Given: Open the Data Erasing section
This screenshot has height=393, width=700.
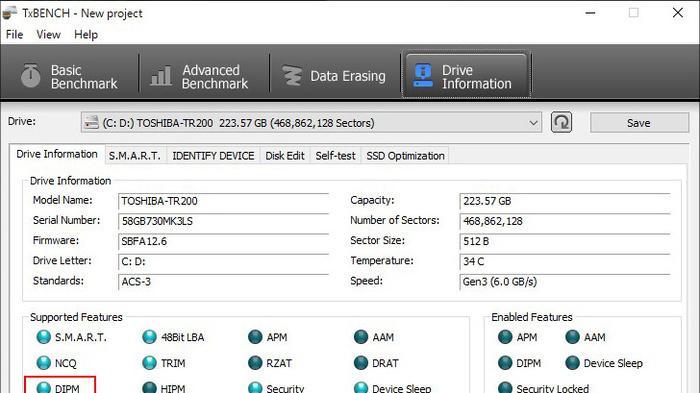Looking at the screenshot, I should point(334,76).
